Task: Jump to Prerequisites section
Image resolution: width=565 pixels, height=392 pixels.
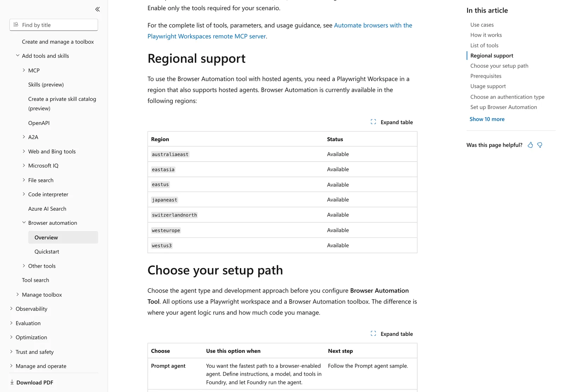Action: 486,76
